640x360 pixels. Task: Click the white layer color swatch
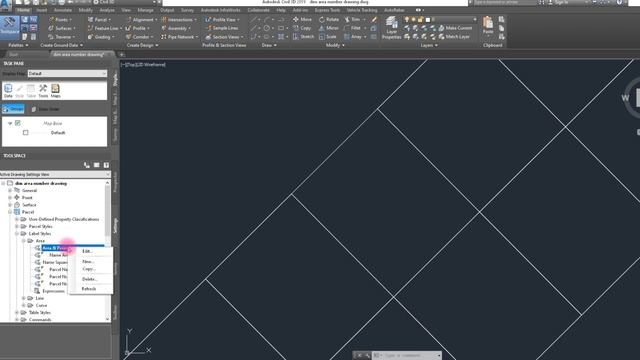pos(428,20)
